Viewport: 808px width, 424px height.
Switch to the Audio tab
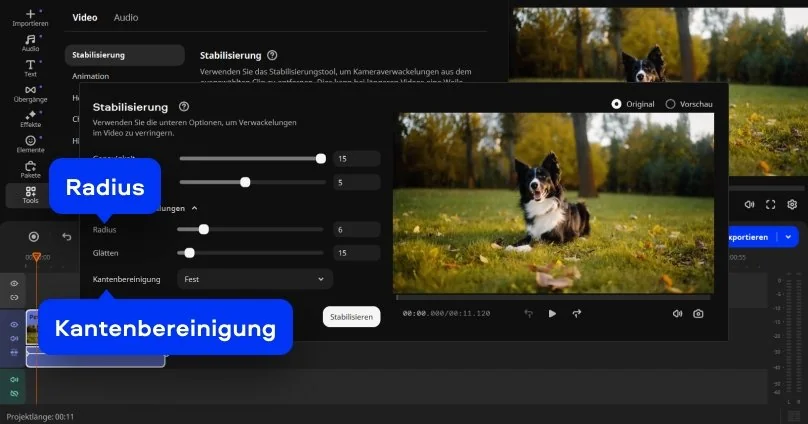point(126,17)
